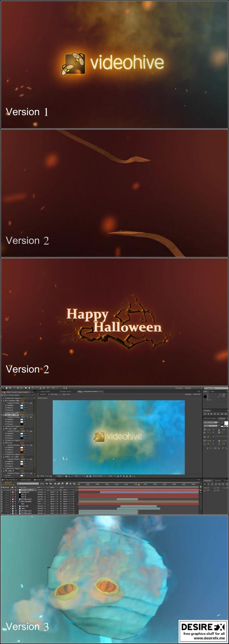Open Animation Presets dropdown under Logo_glow_Color
The height and width of the screenshot is (644, 229).
tap(25, 417)
